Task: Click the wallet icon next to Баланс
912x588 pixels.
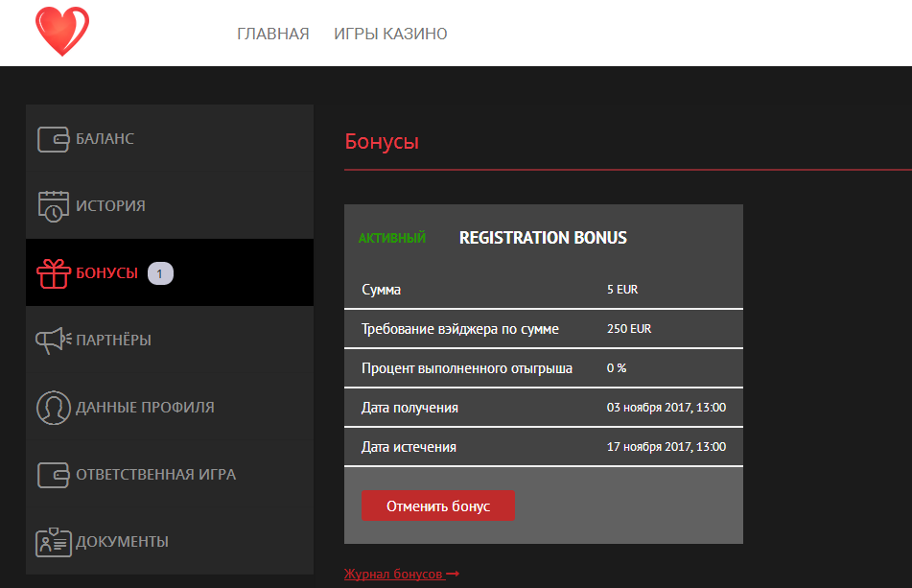Action: (x=54, y=139)
